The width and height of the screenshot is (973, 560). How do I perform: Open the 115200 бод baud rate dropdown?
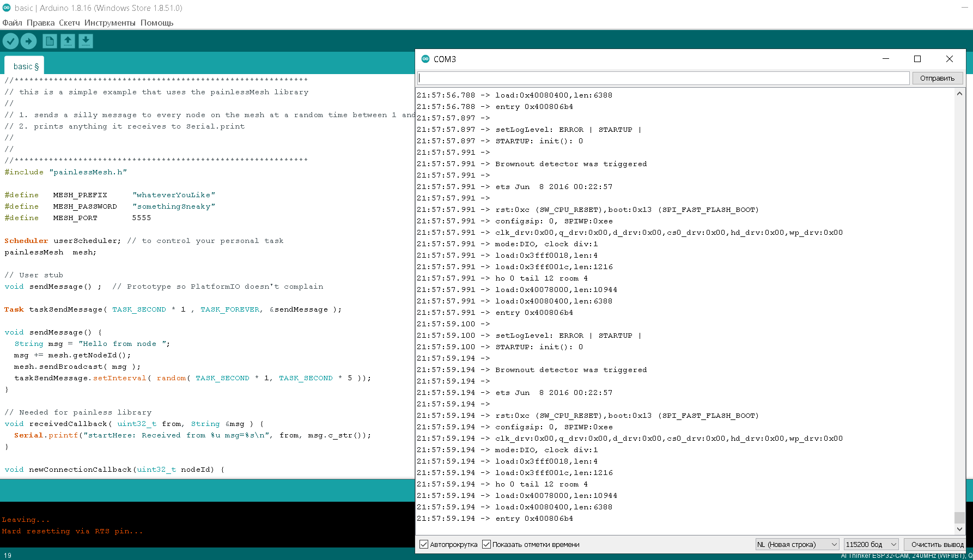tap(871, 544)
